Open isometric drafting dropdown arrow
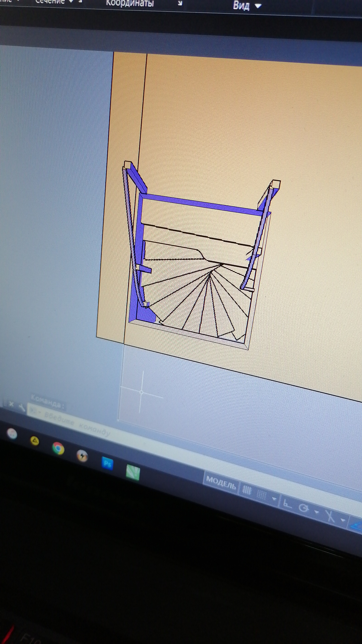362x644 pixels. (x=343, y=521)
